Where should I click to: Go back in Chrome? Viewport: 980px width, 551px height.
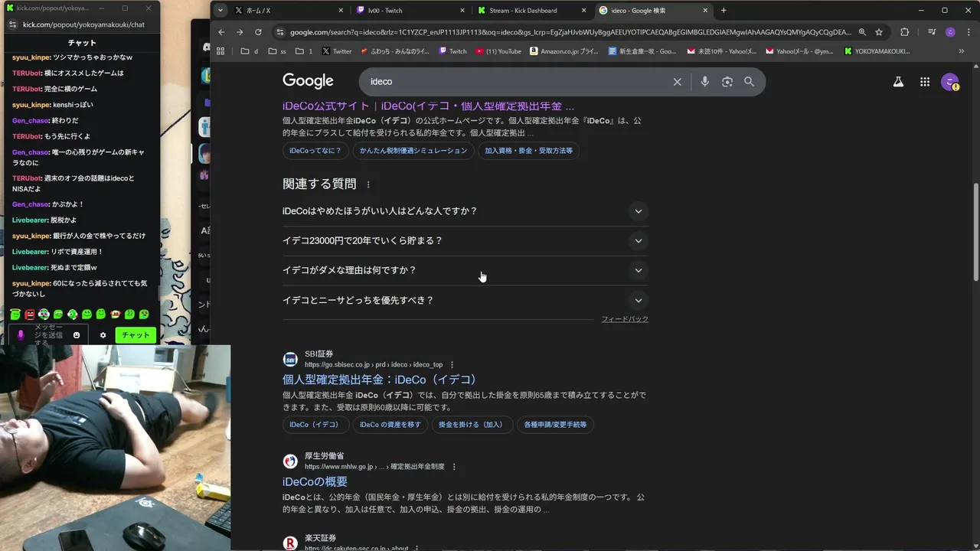(x=221, y=32)
